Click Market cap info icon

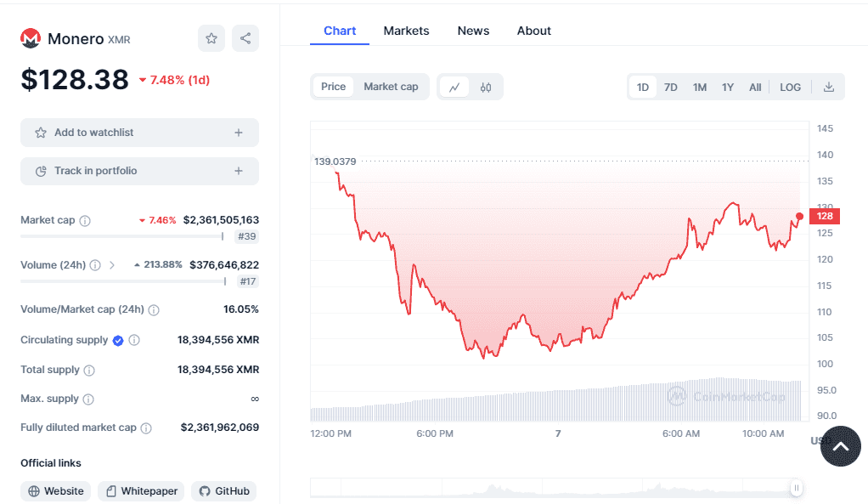pyautogui.click(x=85, y=221)
